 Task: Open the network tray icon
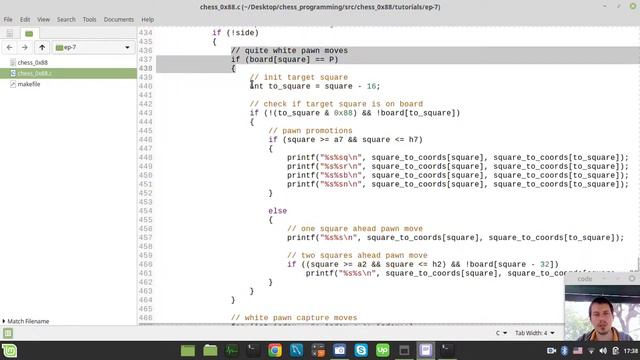[591, 351]
